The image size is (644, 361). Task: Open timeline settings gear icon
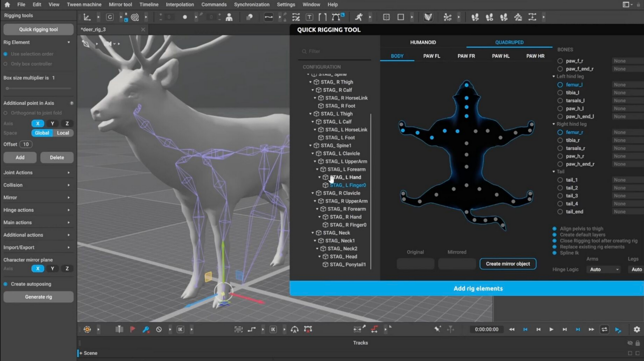[637, 329]
